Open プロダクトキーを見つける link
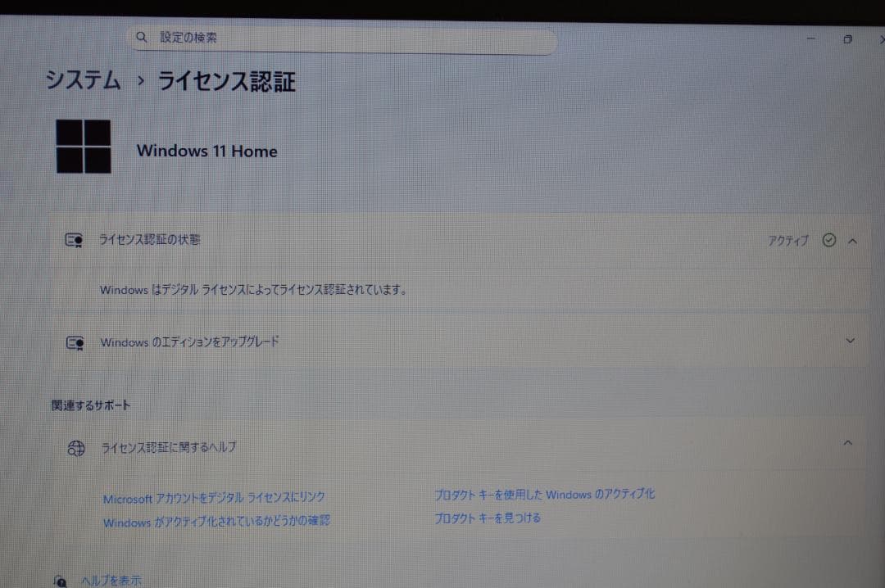 point(486,518)
